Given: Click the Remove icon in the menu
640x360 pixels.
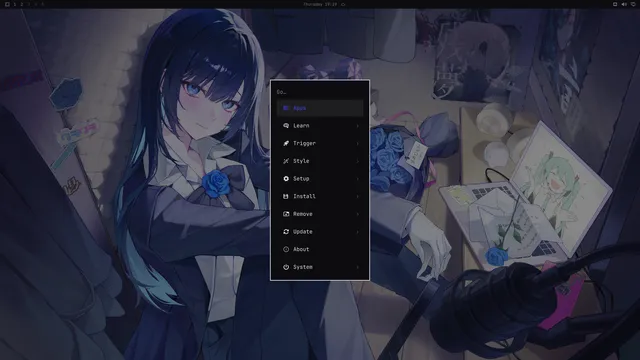Looking at the screenshot, I should pos(286,214).
